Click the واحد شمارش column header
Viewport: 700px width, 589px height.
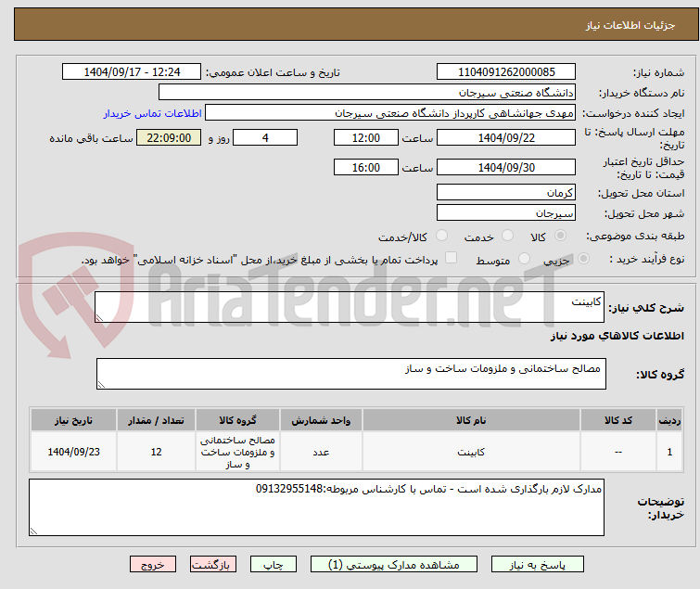[x=321, y=420]
